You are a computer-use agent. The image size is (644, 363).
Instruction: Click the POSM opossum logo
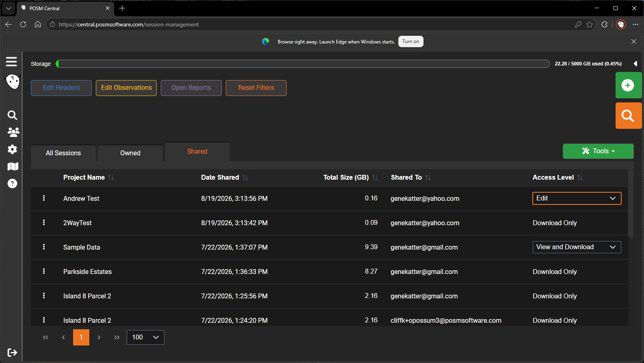13,82
